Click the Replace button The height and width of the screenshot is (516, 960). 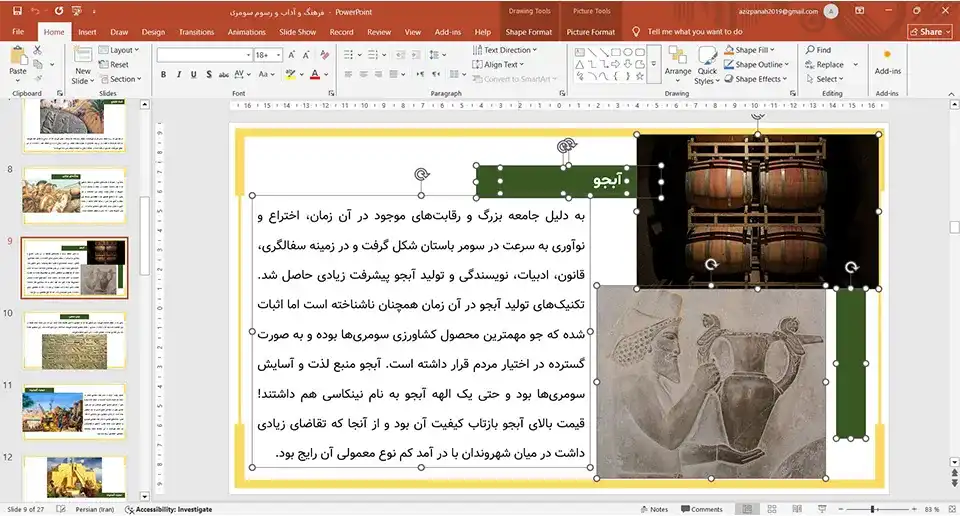(825, 64)
